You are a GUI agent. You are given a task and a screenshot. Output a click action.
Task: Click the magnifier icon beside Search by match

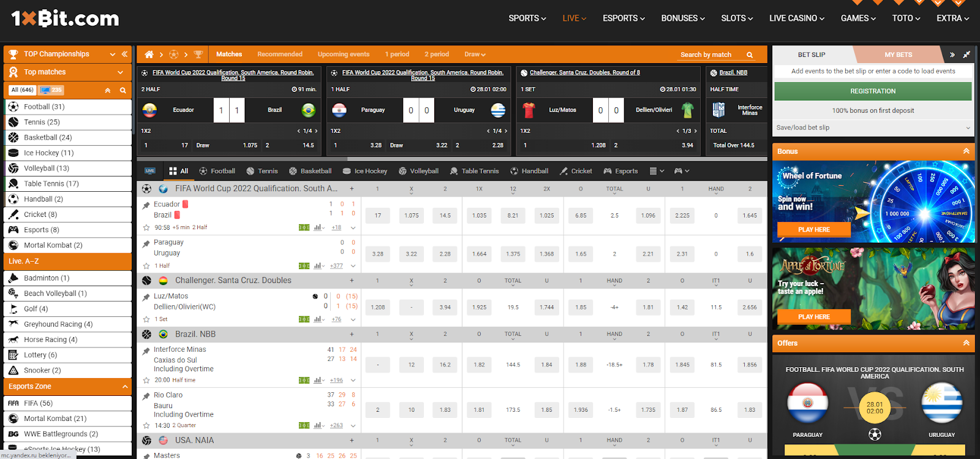tap(750, 55)
